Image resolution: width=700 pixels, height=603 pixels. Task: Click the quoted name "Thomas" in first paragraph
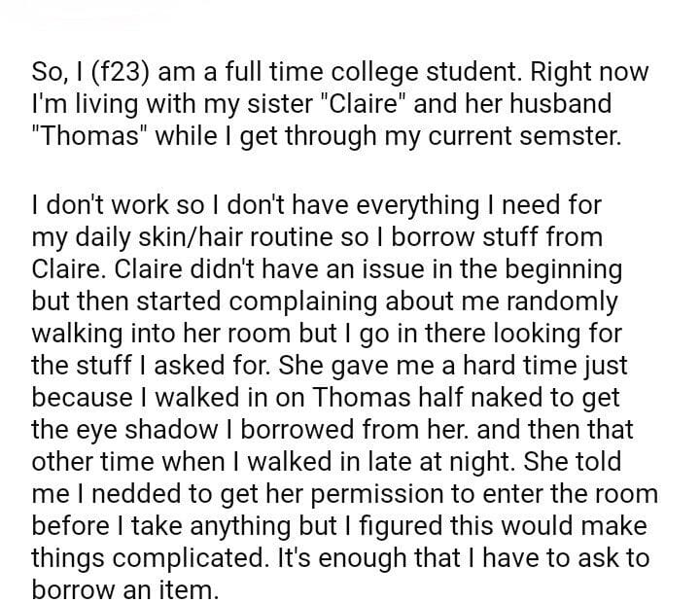click(93, 134)
